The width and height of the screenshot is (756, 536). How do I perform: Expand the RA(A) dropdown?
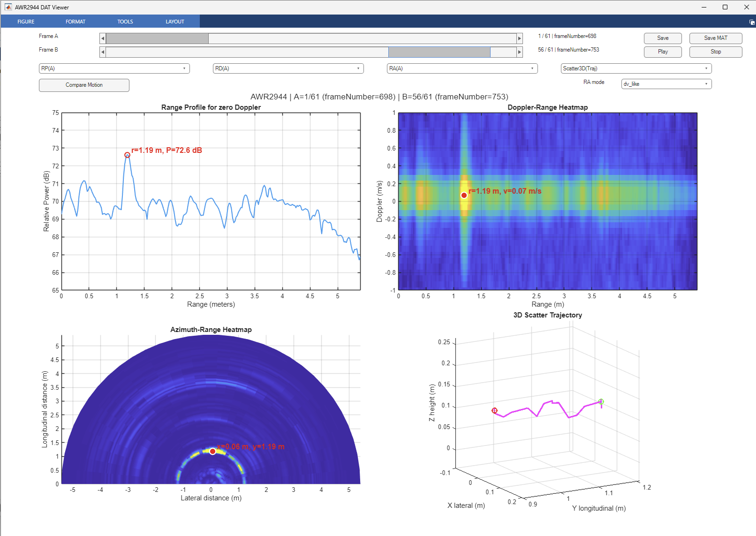point(462,68)
